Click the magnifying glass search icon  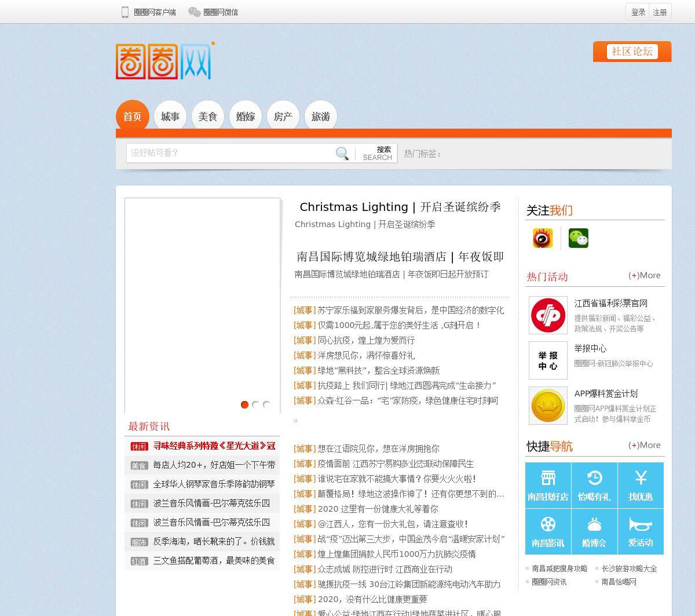342,154
